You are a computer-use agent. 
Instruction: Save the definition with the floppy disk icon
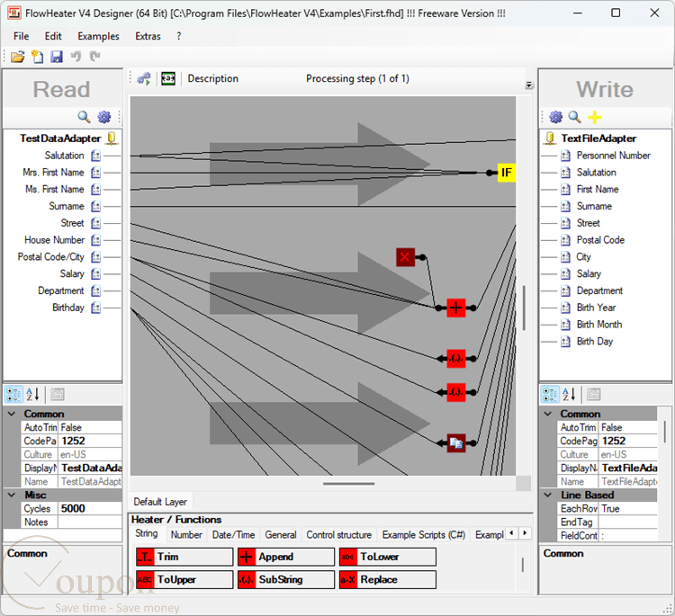point(57,57)
